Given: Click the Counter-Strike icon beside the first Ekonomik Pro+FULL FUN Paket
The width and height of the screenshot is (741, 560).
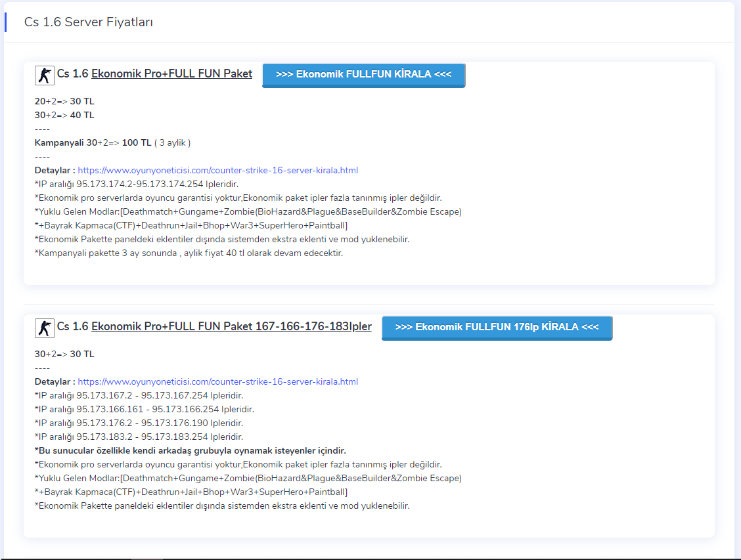Looking at the screenshot, I should [x=45, y=75].
